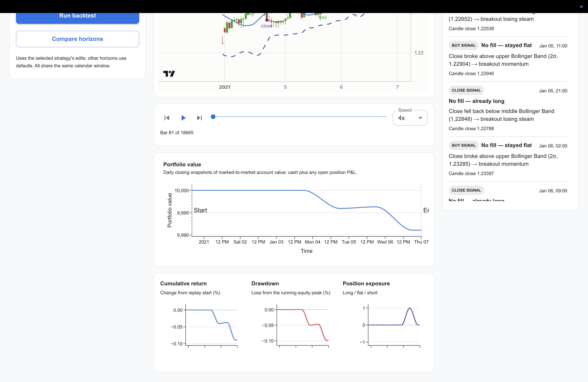Click the Jan 05, 11:00 timestamp
The height and width of the screenshot is (382, 588).
pyautogui.click(x=553, y=46)
